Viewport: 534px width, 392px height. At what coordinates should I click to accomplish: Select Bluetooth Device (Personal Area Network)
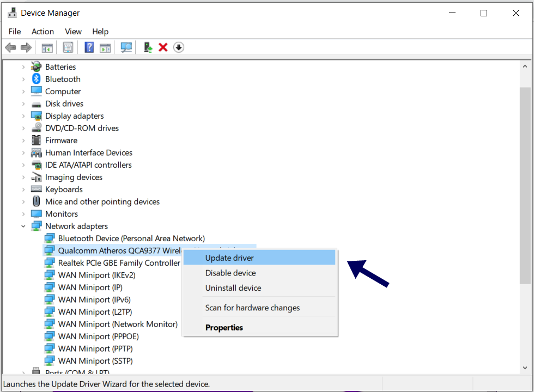[x=131, y=238]
